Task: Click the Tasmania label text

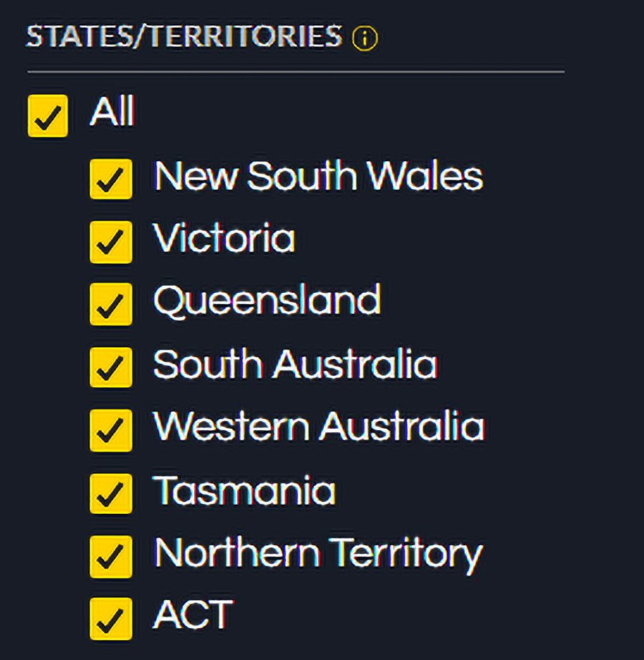Action: tap(244, 490)
